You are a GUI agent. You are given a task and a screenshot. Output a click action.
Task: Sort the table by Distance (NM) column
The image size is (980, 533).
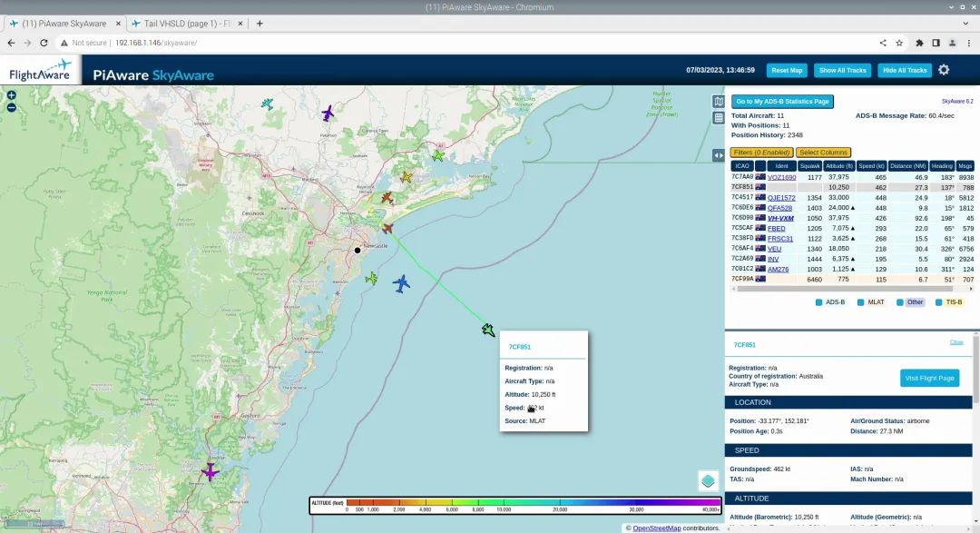(908, 166)
